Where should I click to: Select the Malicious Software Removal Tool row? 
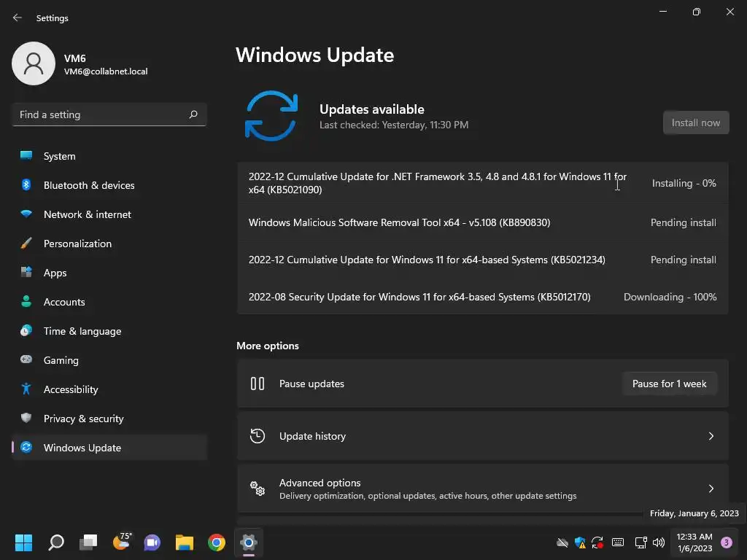point(483,222)
